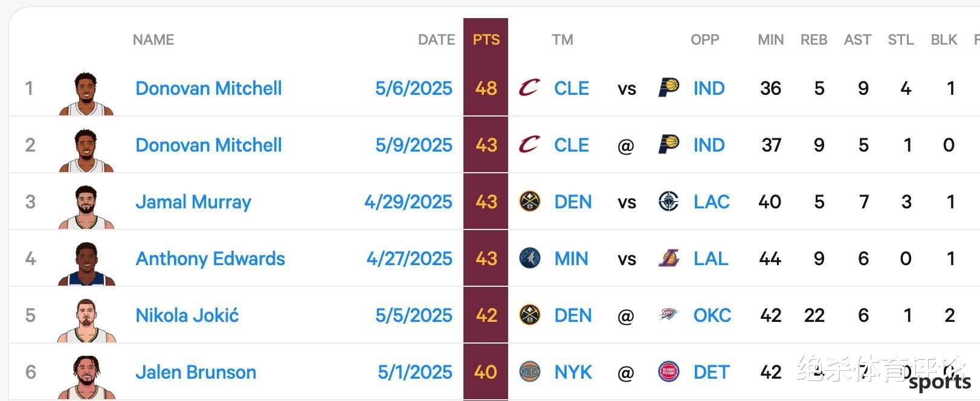Click the Pistons logo next to DET
Image resolution: width=980 pixels, height=401 pixels.
coord(668,371)
